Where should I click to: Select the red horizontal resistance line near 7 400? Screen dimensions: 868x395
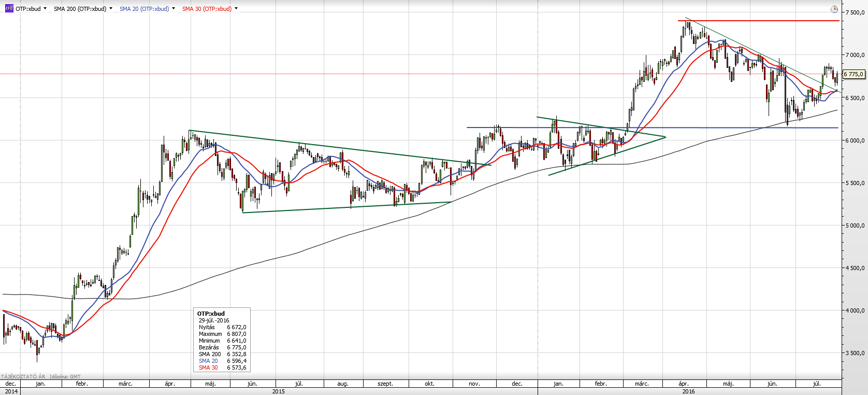coord(759,21)
